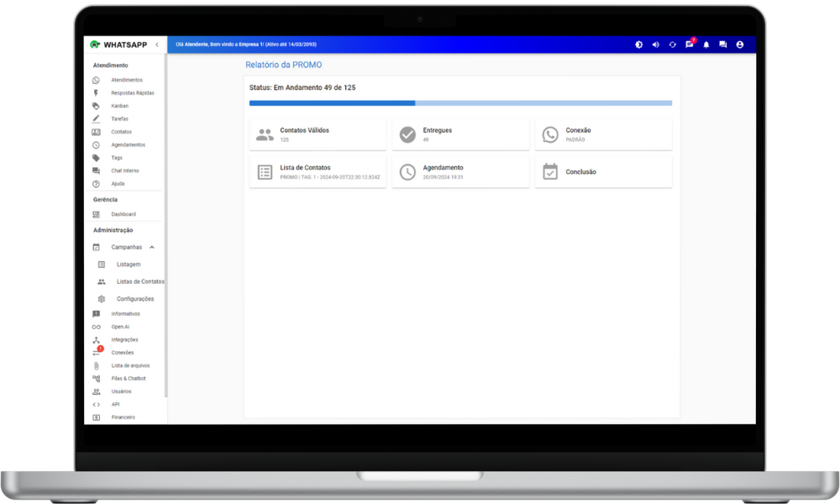Open chat messages with red badge

(690, 45)
